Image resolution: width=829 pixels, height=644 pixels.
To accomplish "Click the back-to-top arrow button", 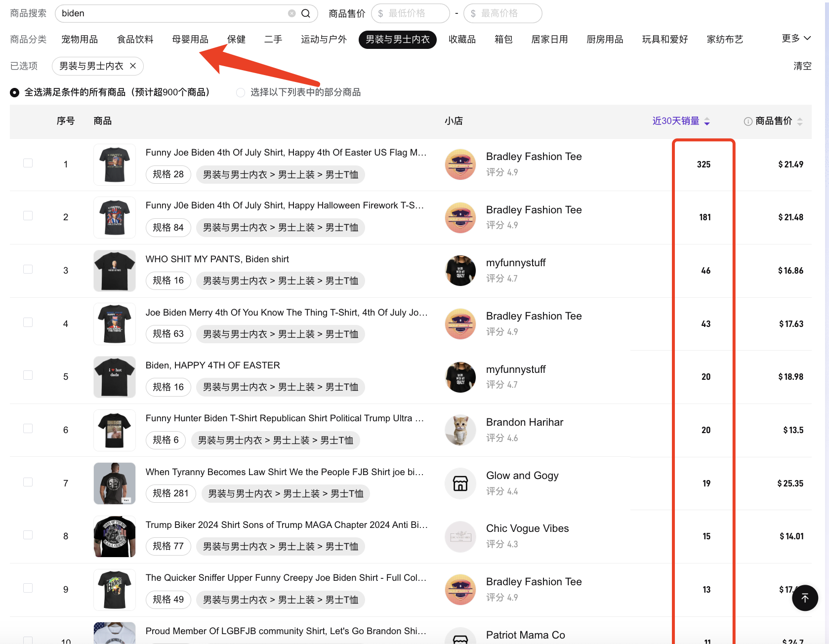I will 805,598.
